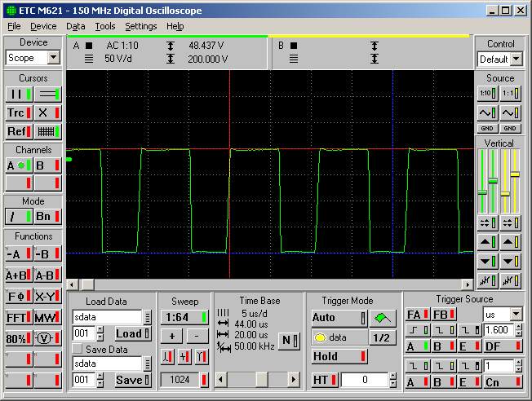Enable the X-Y display mode
The width and height of the screenshot is (532, 401).
[x=47, y=297]
